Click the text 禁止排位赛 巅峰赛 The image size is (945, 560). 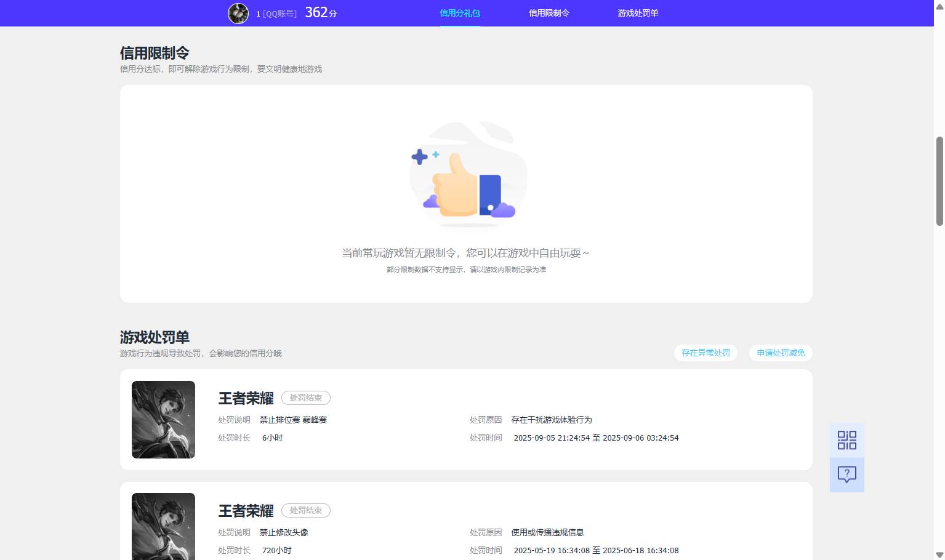tap(293, 420)
